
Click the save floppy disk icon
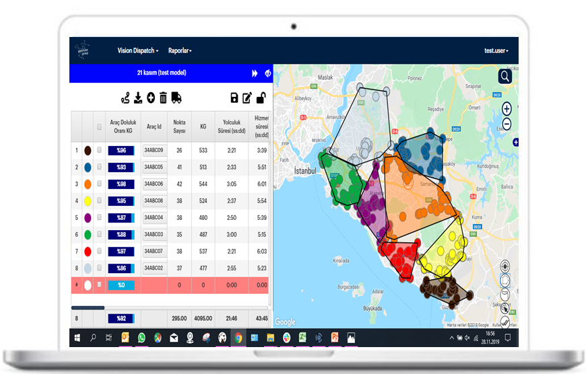pos(234,98)
